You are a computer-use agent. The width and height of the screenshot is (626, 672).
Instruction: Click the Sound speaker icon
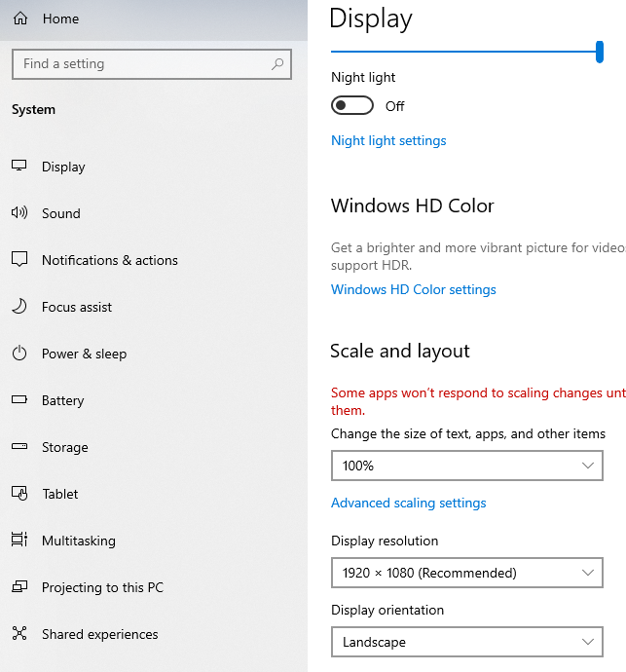pyautogui.click(x=19, y=212)
